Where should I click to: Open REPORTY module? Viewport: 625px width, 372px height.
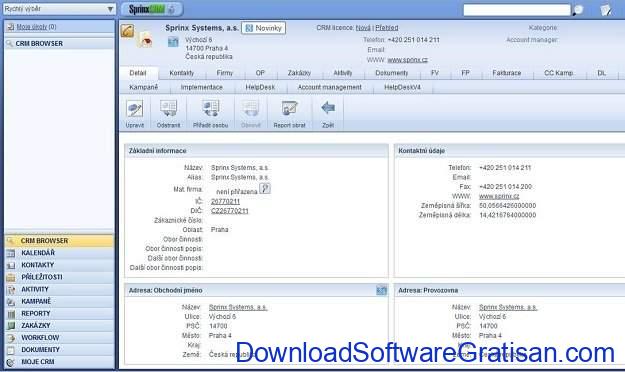(59, 313)
